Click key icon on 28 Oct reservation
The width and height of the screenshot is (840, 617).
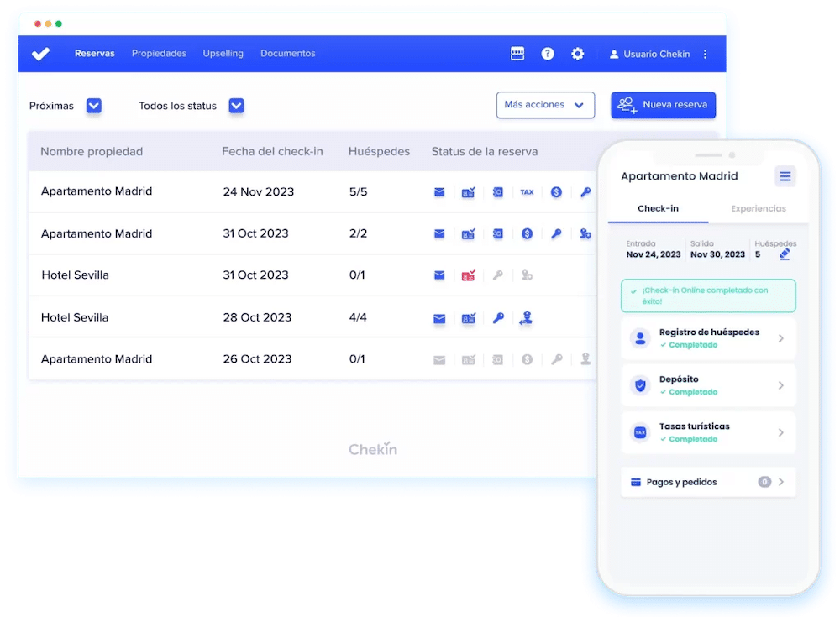click(498, 318)
